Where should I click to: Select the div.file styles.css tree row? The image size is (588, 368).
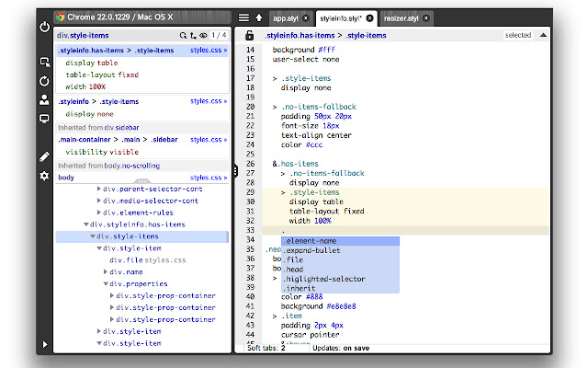[x=148, y=259]
